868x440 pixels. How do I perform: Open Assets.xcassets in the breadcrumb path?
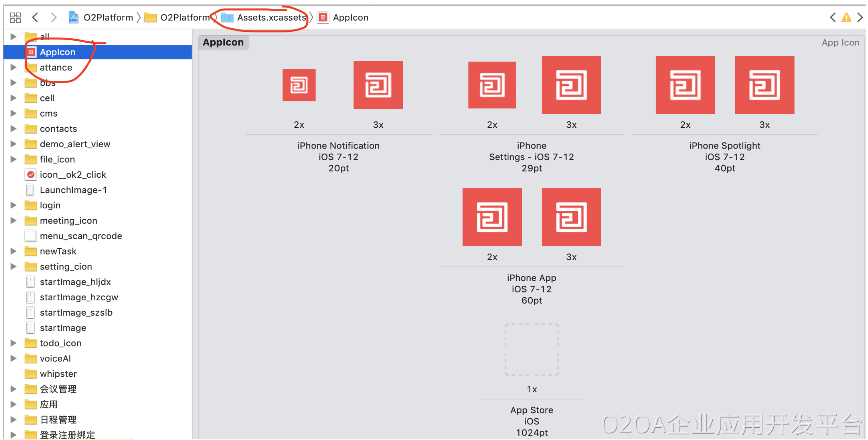pyautogui.click(x=271, y=17)
